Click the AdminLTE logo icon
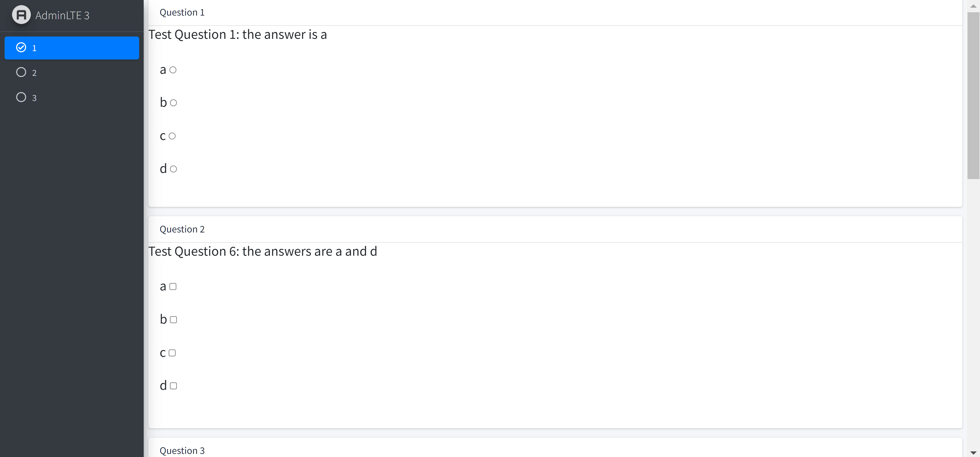This screenshot has width=980, height=457. pyautogui.click(x=21, y=15)
